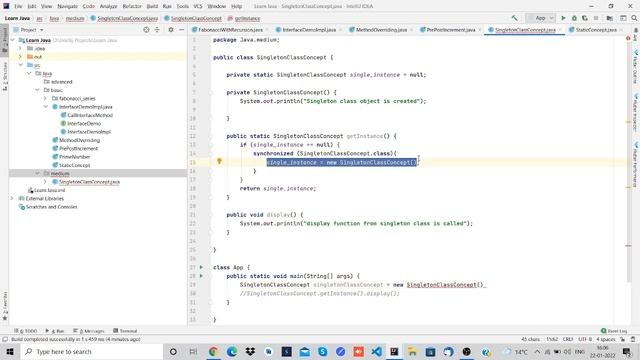
Task: Open the Windows Start menu
Action: [x=10, y=351]
